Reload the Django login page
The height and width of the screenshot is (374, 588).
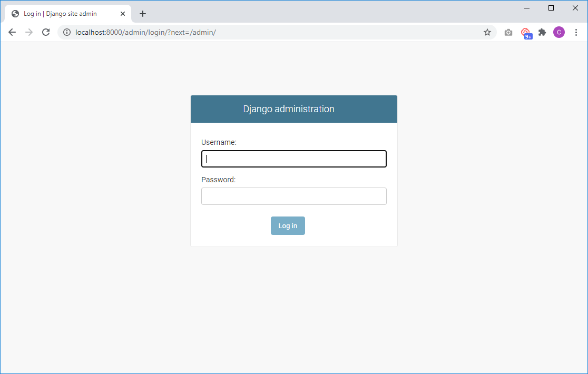pyautogui.click(x=46, y=32)
